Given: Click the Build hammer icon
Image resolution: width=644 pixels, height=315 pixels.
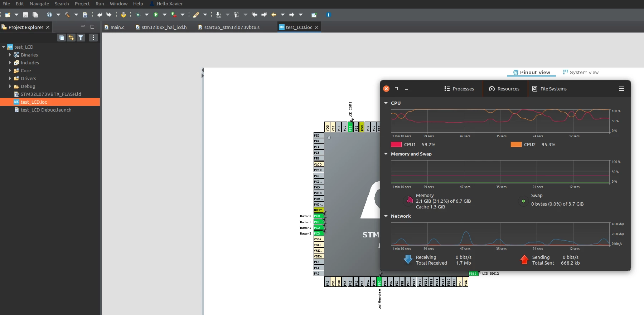Looking at the screenshot, I should (67, 15).
